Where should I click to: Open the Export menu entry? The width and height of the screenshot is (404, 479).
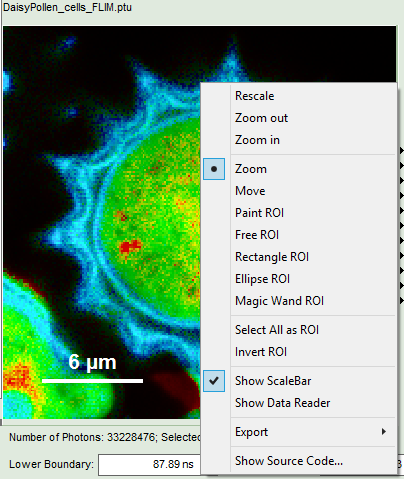coord(251,432)
